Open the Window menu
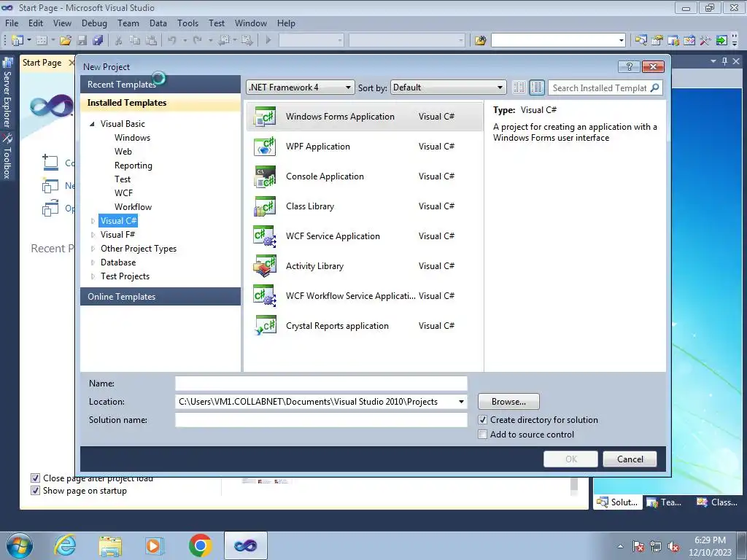This screenshot has width=747, height=560. point(251,23)
